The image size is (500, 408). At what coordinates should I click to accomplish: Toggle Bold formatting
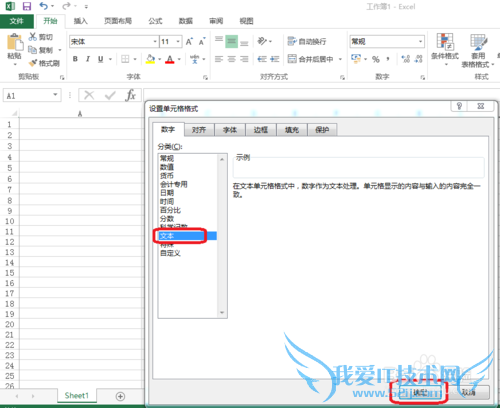[x=75, y=59]
